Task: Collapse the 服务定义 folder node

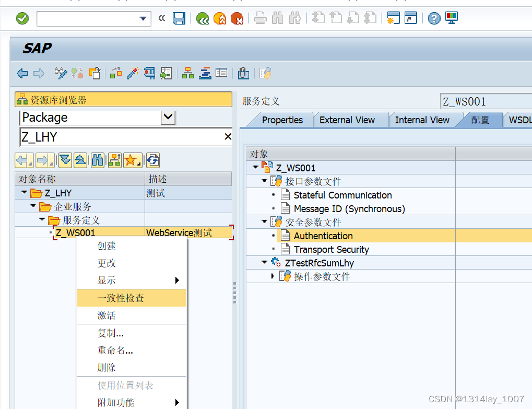Action: click(x=42, y=219)
